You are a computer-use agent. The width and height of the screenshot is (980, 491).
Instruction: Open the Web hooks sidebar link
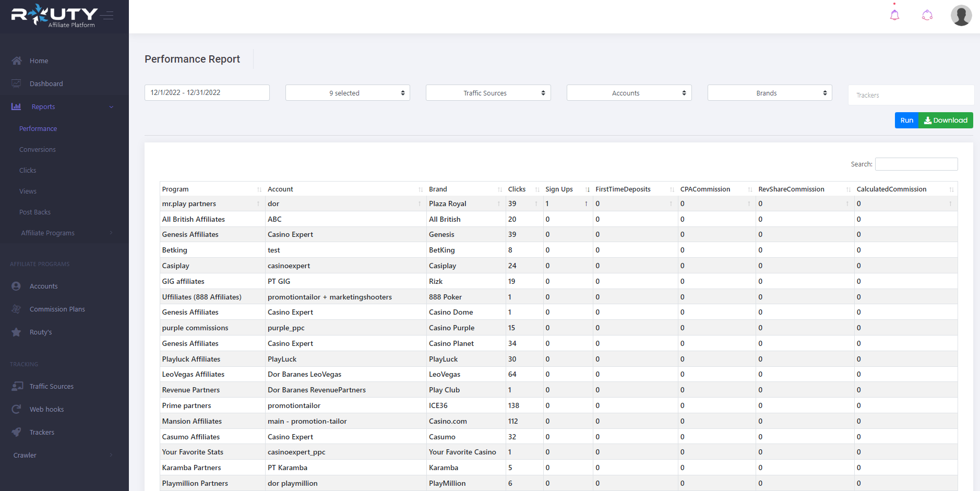(x=47, y=409)
